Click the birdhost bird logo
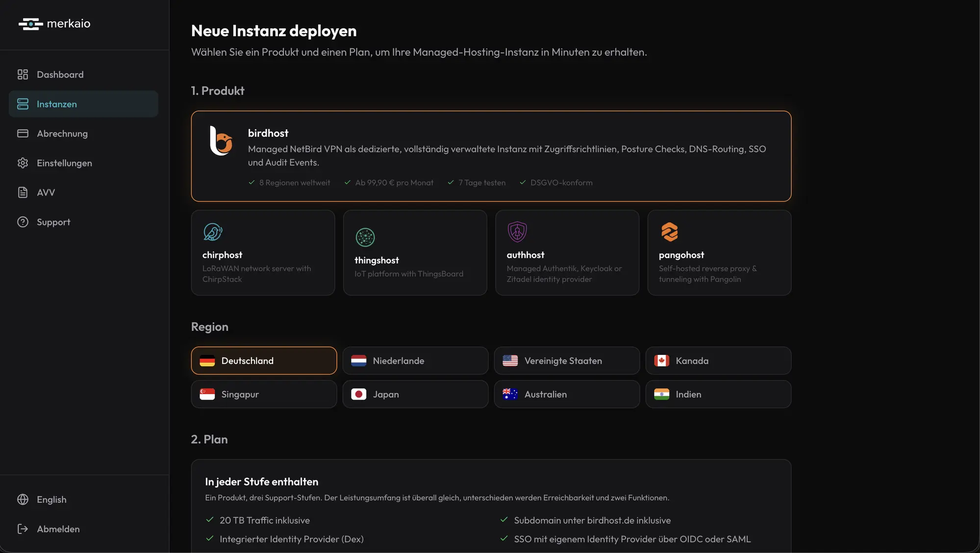 pos(221,141)
